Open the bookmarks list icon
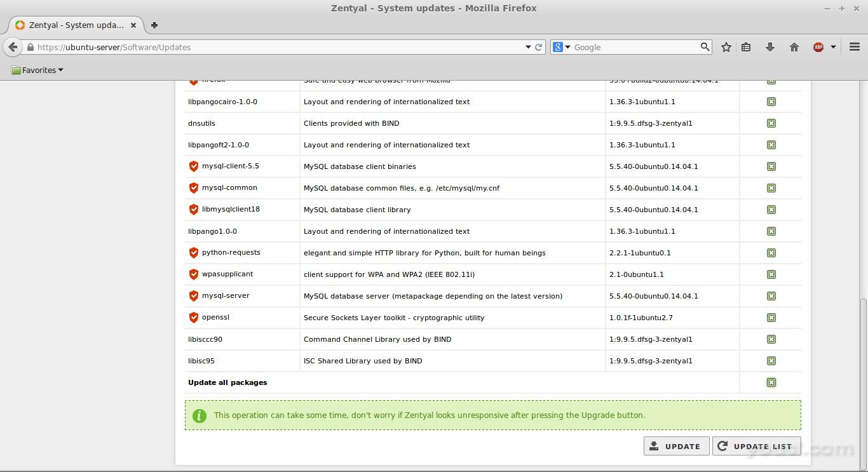This screenshot has width=868, height=472. point(746,47)
